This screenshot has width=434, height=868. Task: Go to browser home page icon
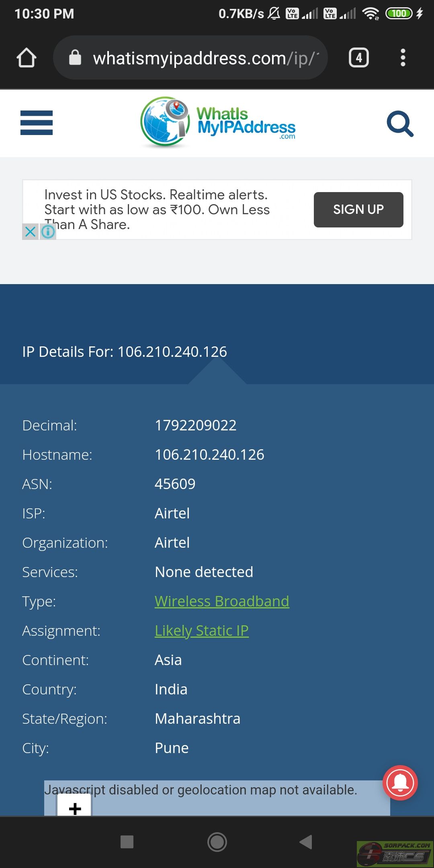27,57
